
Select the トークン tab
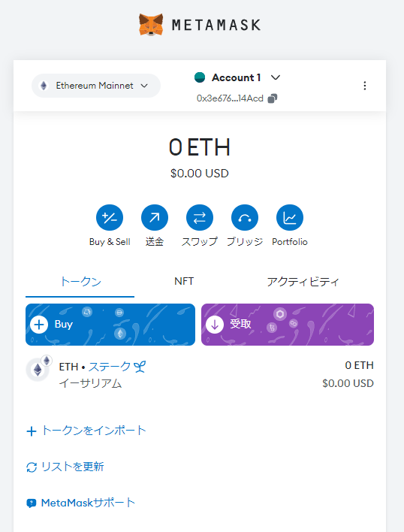80,282
